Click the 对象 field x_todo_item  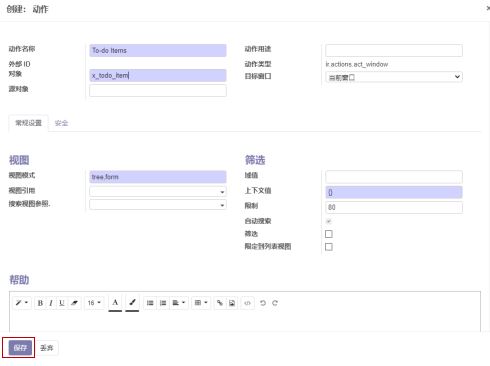[x=158, y=75]
